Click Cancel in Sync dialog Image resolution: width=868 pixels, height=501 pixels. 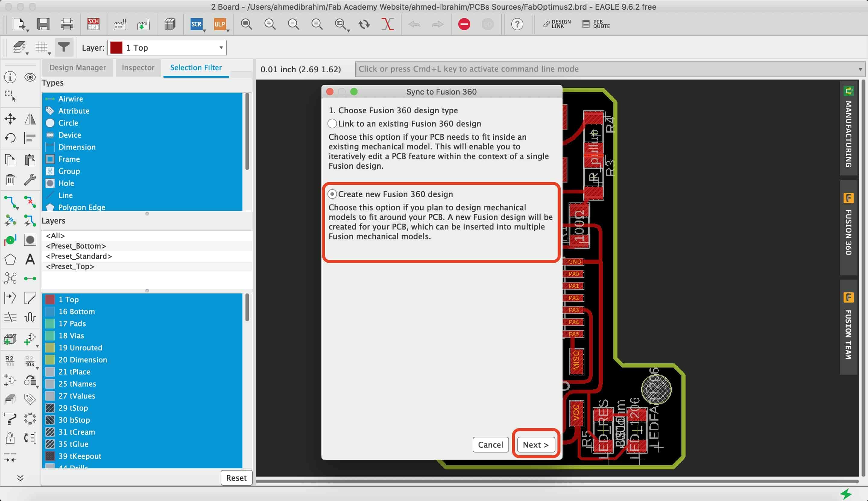[x=490, y=445]
